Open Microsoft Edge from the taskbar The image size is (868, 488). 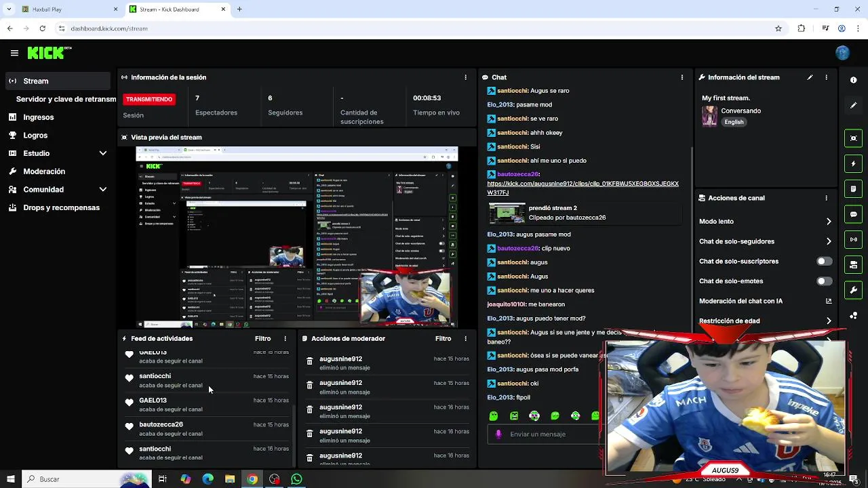click(208, 479)
